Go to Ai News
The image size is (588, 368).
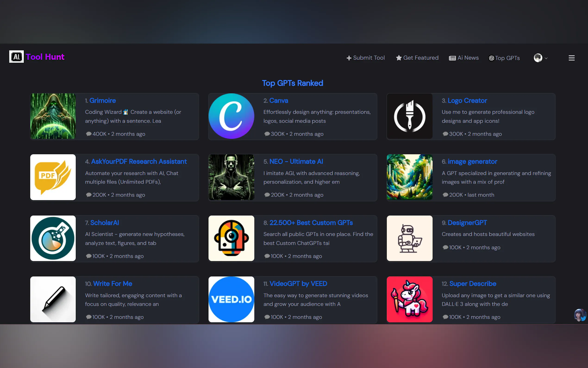tap(464, 58)
